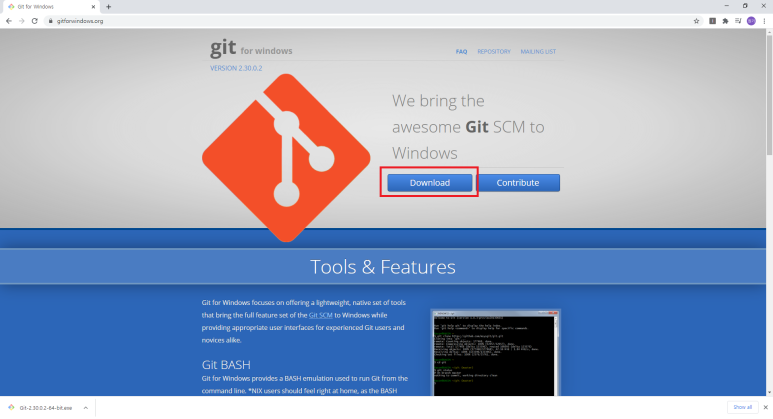Click the VERSION 2.30.0.2 link
773x419 pixels.
click(x=236, y=68)
